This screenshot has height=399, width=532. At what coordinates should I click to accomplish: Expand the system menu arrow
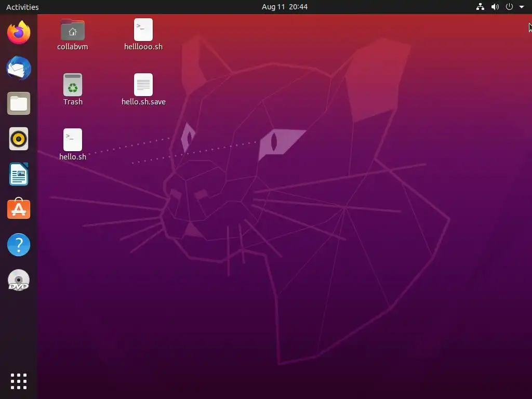522,7
